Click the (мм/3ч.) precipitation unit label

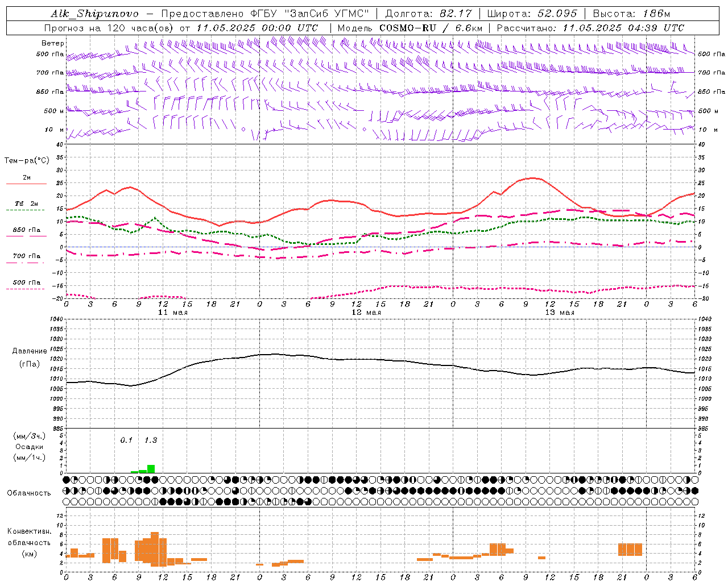tap(30, 436)
